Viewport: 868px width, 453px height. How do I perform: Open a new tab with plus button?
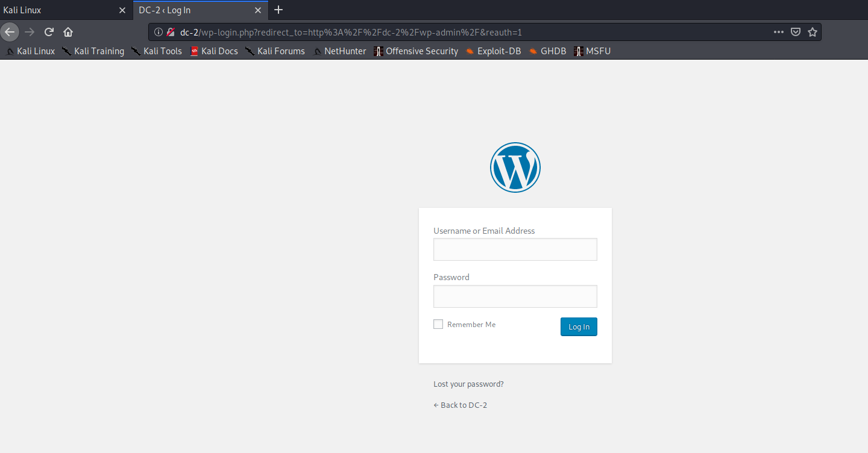point(278,10)
